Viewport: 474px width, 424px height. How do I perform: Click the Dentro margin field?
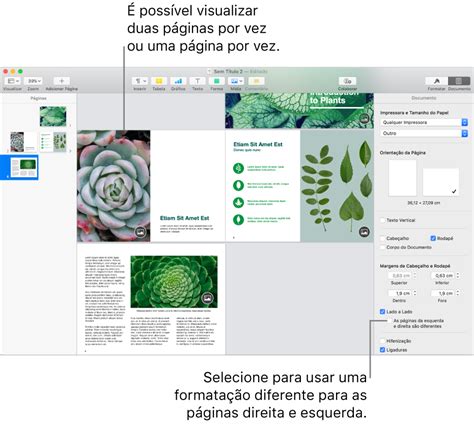tap(400, 293)
